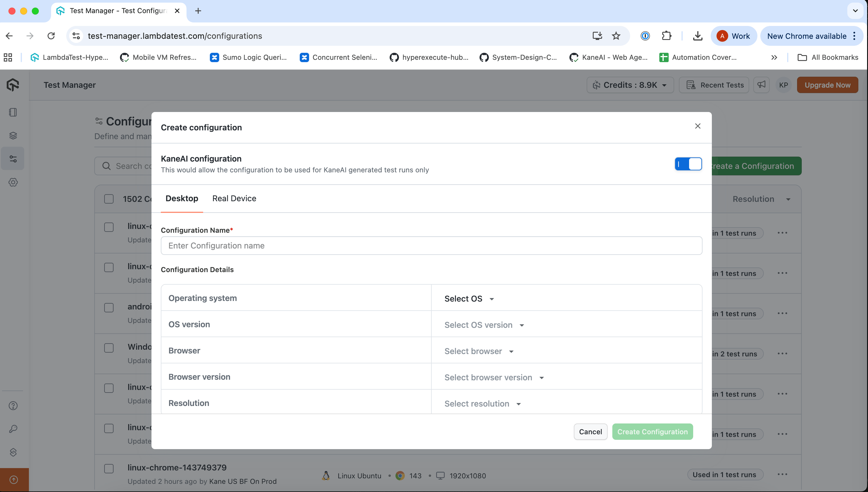
Task: Click the Cancel button in the dialog
Action: click(x=590, y=432)
